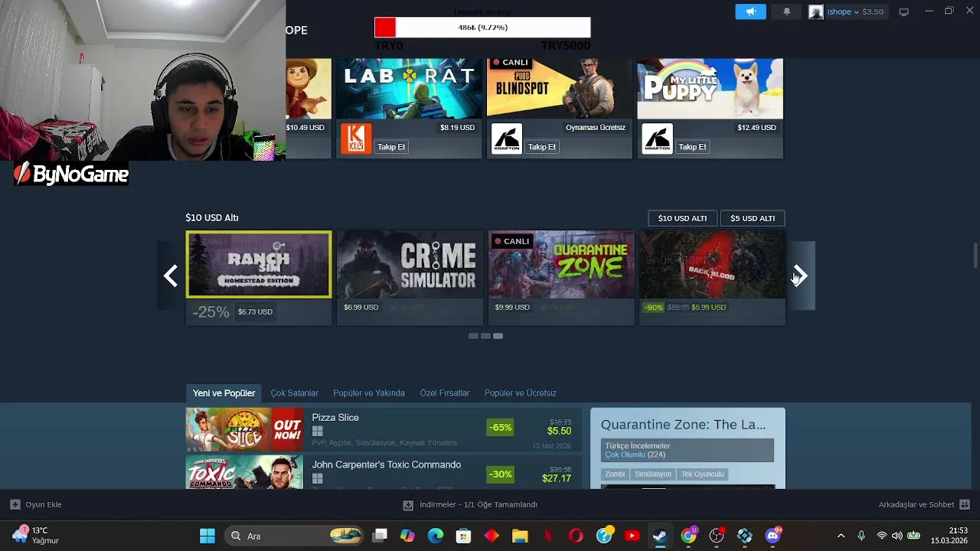Follow the publisher under PUBG Blindspot

pyautogui.click(x=542, y=147)
